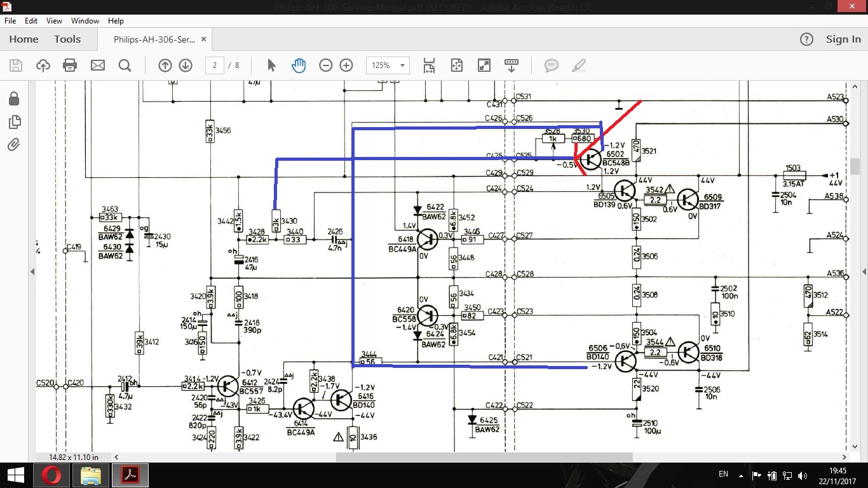Open the Find text magnifier icon
The height and width of the screenshot is (488, 868).
click(x=125, y=65)
